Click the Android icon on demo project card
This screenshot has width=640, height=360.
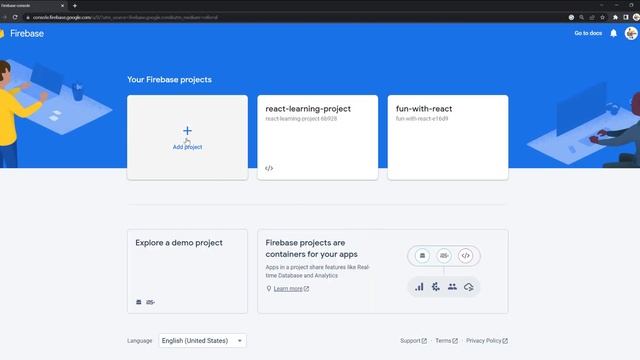click(x=139, y=302)
